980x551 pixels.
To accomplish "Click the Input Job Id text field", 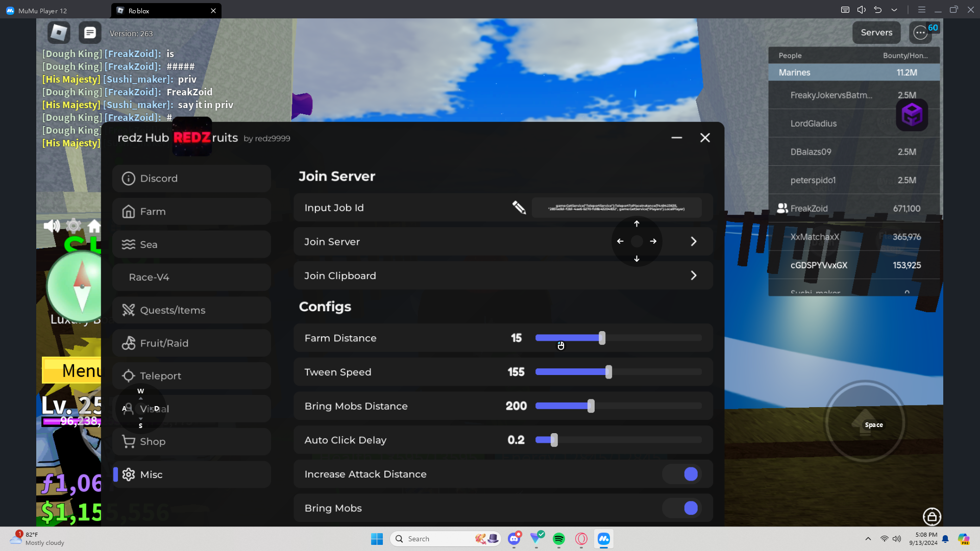I will coord(617,208).
